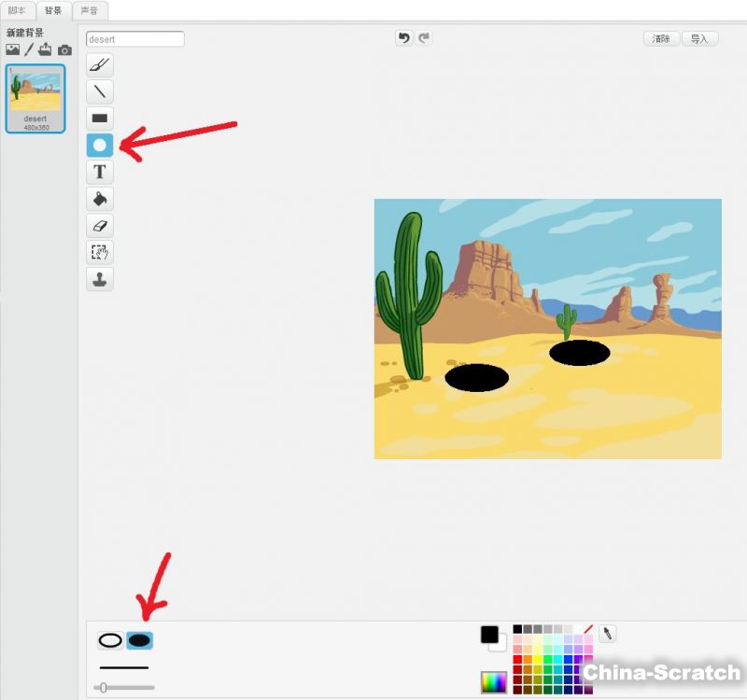Select the Brush tool
Image resolution: width=747 pixels, height=700 pixels.
pyautogui.click(x=100, y=64)
